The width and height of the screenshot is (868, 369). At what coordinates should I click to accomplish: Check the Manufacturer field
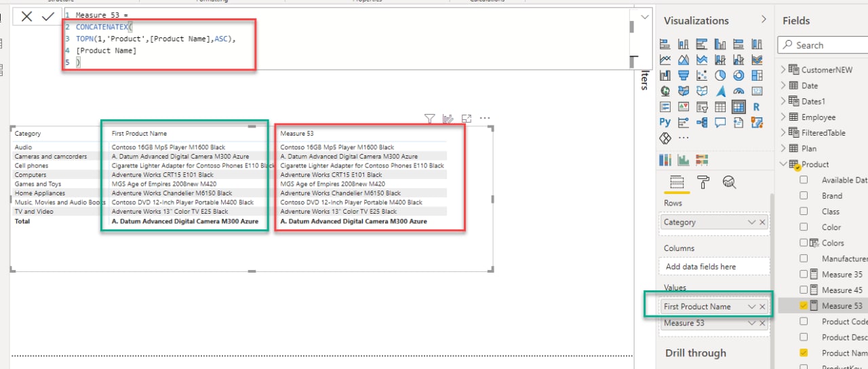804,258
